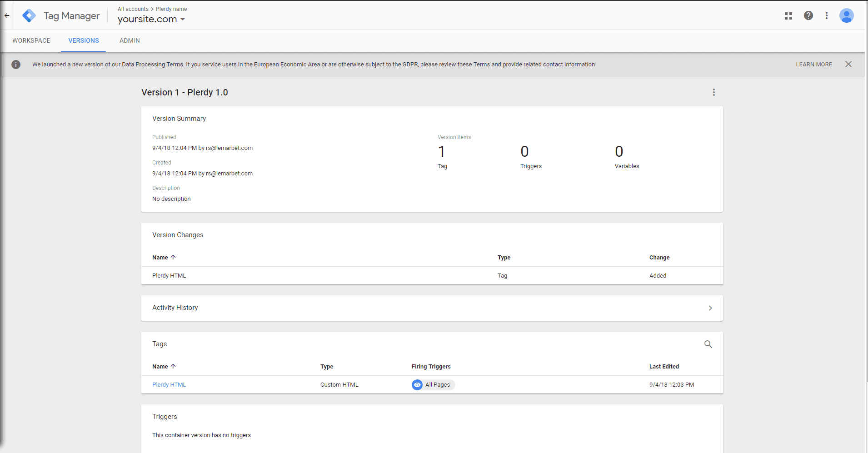Click the Tag Manager title text
The image size is (868, 453).
pos(72,16)
